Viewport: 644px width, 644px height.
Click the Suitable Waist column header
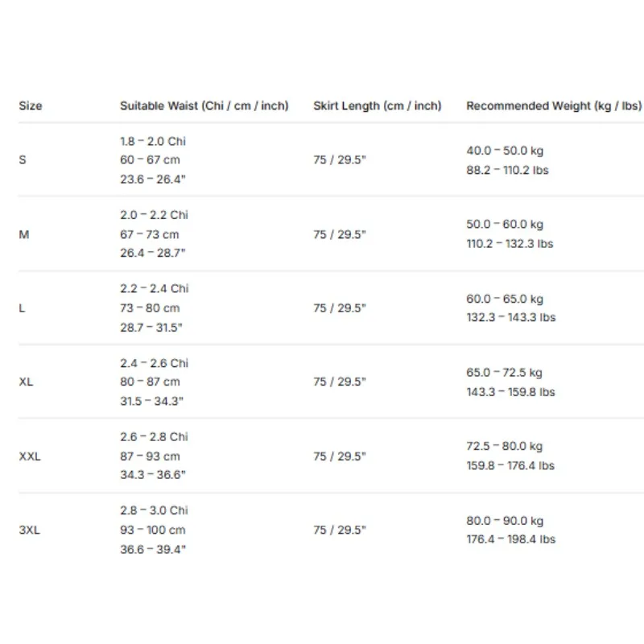[x=204, y=106]
